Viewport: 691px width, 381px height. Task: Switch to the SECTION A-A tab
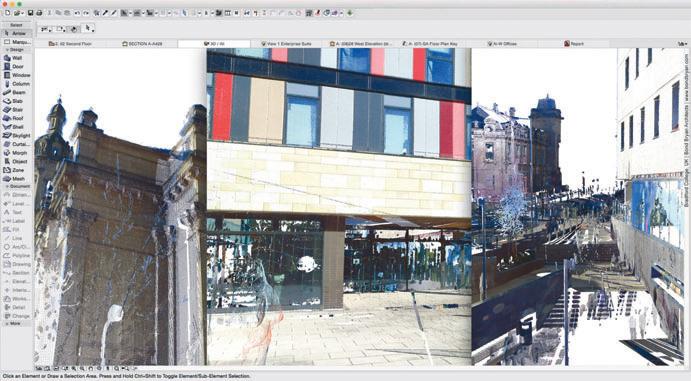point(142,44)
